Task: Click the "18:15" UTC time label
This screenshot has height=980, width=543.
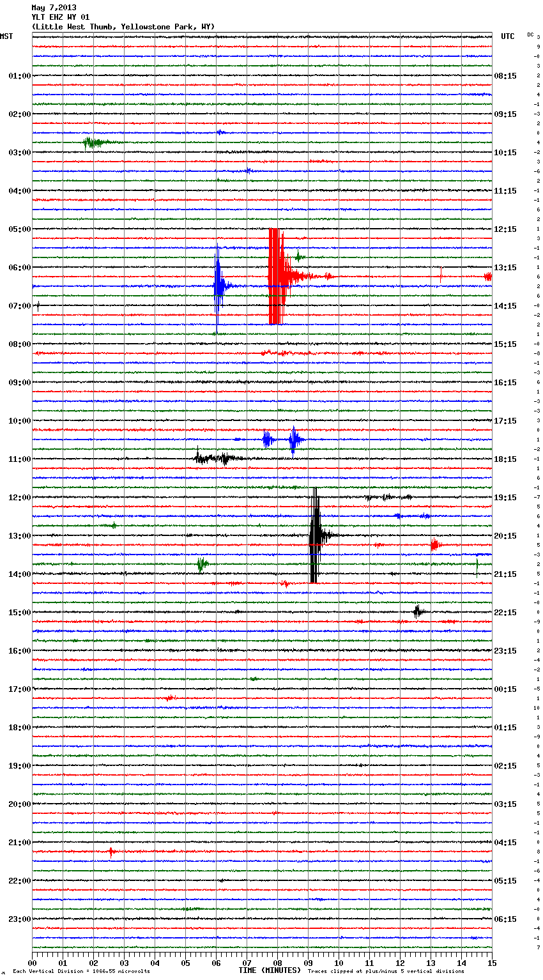Action: 505,459
